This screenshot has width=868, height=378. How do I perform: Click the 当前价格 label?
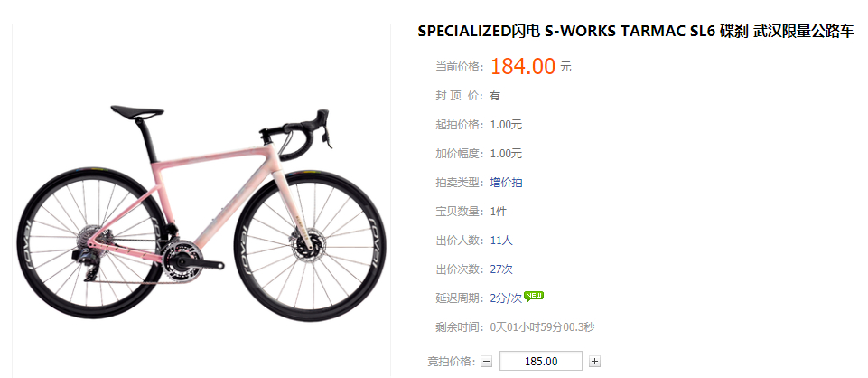[460, 67]
